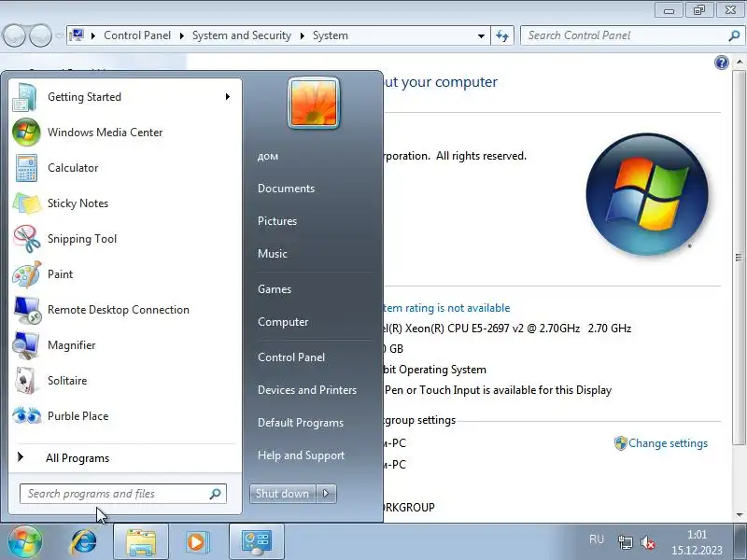The width and height of the screenshot is (747, 560).
Task: Go to Control Panel breadcrumb
Action: point(137,35)
